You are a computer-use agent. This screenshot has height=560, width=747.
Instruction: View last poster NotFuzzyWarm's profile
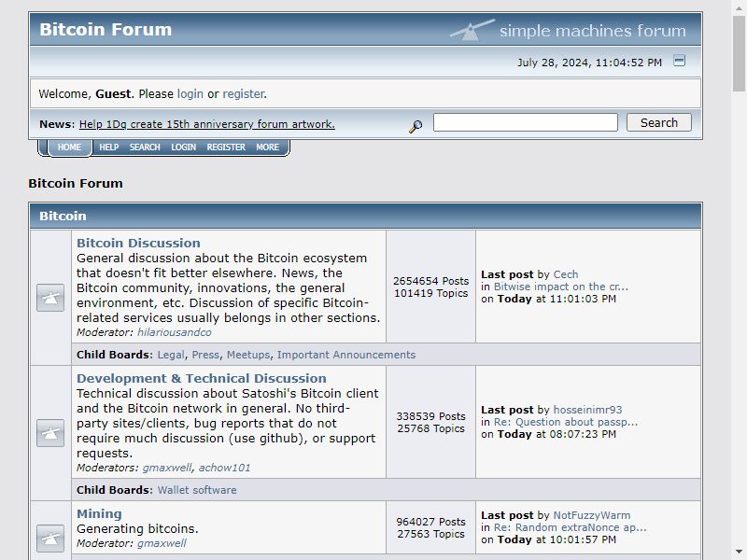point(592,516)
